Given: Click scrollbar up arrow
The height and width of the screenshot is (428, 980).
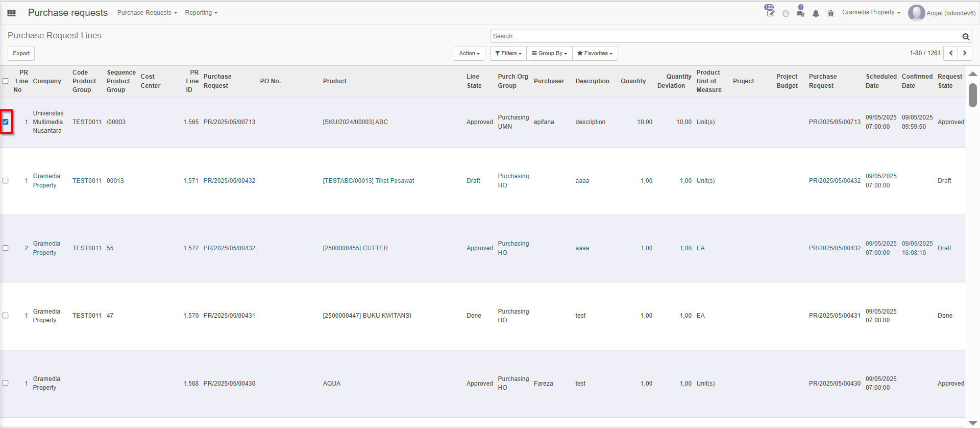Looking at the screenshot, I should [x=973, y=74].
